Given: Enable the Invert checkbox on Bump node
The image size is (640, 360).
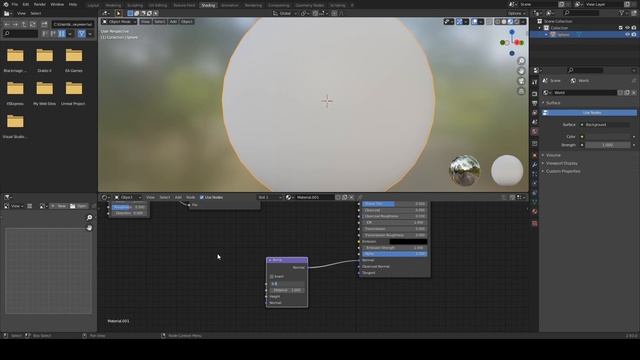Looking at the screenshot, I should click(272, 277).
